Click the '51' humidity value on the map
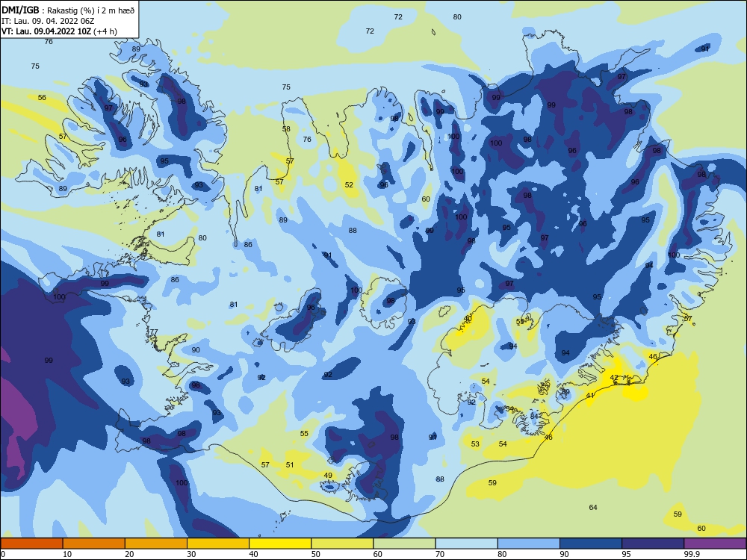747x560 pixels. point(290,464)
